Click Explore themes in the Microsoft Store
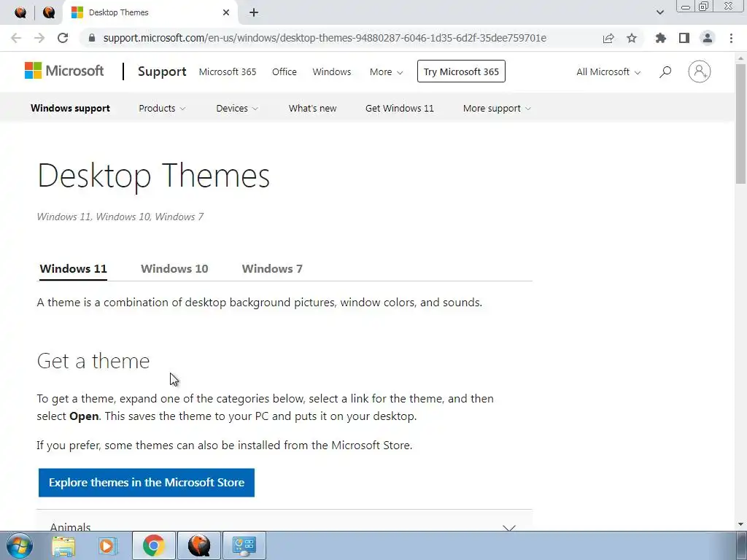 [146, 483]
